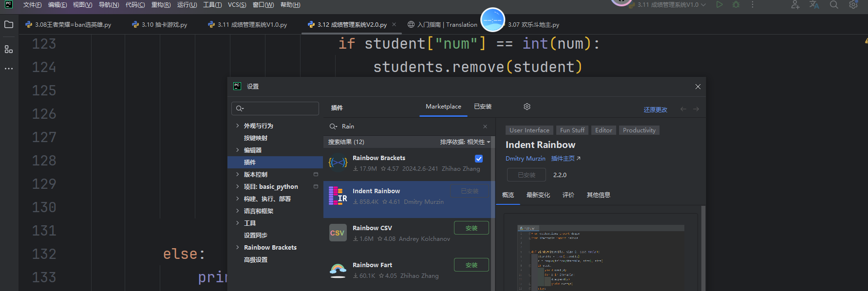Expand the Rainbow Brackets settings node
Image resolution: width=868 pixels, height=291 pixels.
click(238, 247)
